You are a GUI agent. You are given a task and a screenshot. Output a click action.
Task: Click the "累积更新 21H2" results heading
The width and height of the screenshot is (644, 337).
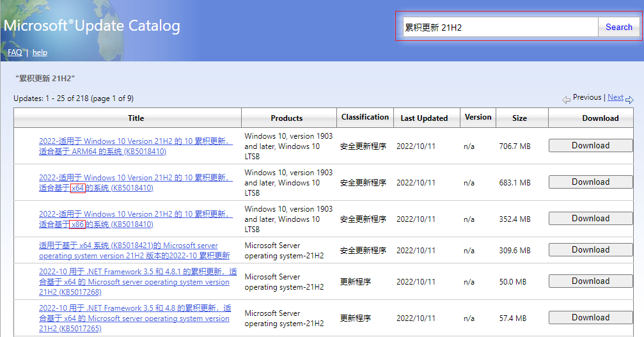tap(45, 79)
